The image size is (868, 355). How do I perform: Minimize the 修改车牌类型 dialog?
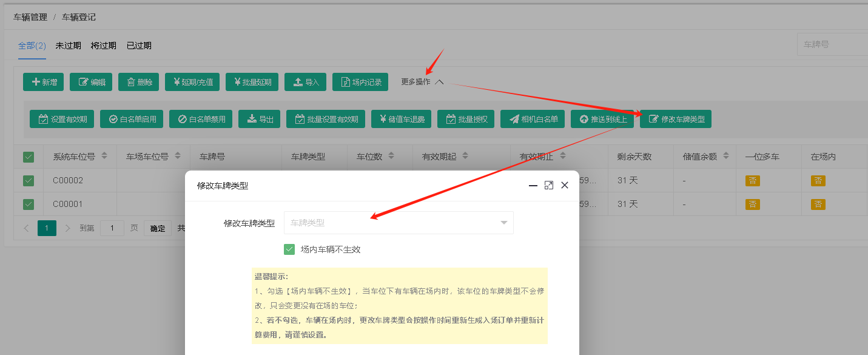pos(533,185)
